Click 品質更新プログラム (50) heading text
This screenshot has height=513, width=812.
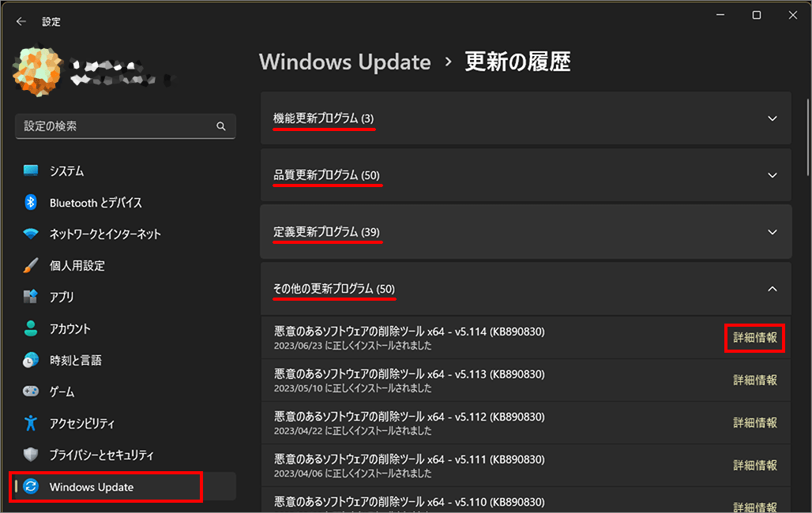(x=327, y=175)
